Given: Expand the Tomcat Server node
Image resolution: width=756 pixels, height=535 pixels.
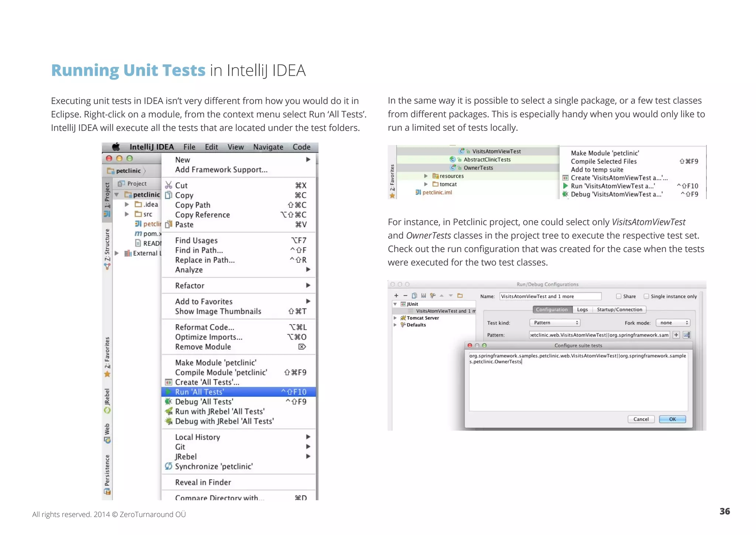Looking at the screenshot, I should click(x=395, y=318).
